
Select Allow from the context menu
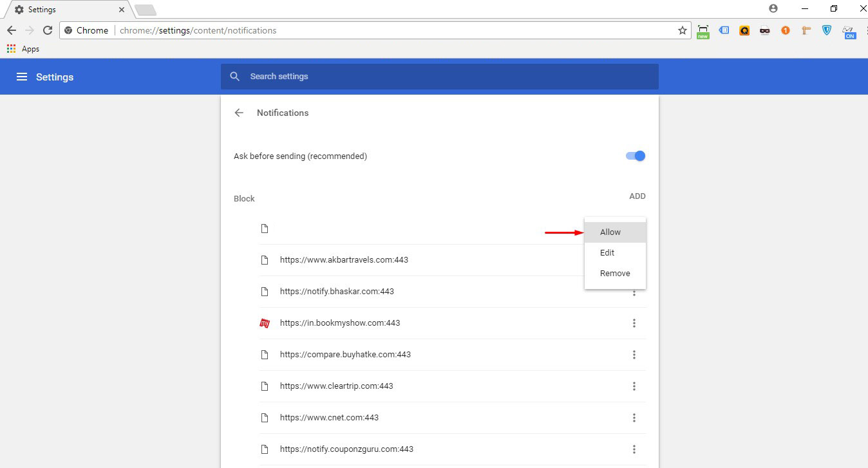point(610,232)
